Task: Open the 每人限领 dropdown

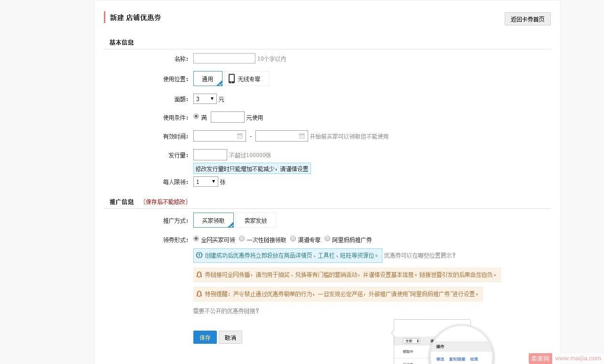Action: tap(206, 182)
